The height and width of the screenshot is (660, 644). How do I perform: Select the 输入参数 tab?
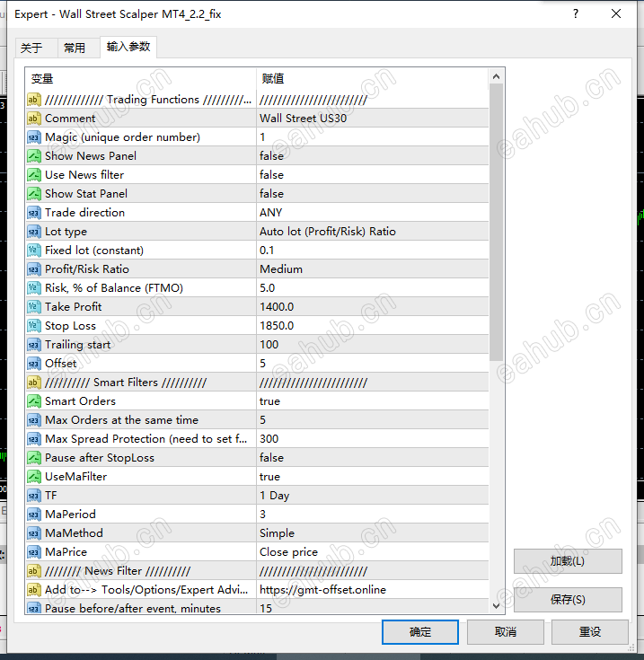(x=128, y=47)
